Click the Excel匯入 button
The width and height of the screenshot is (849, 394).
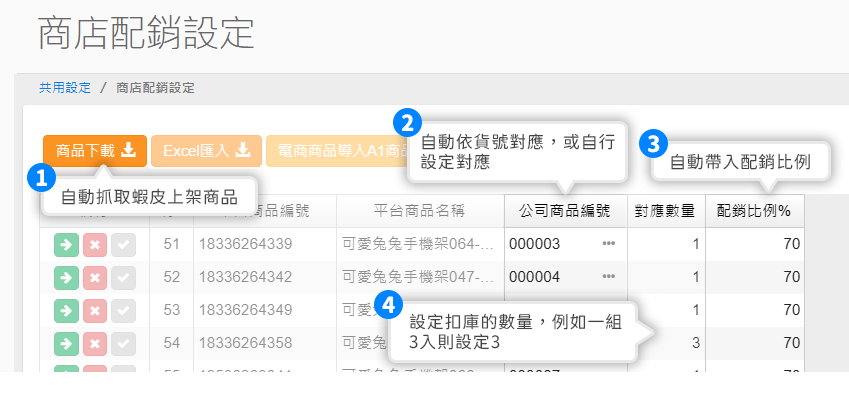[x=206, y=150]
